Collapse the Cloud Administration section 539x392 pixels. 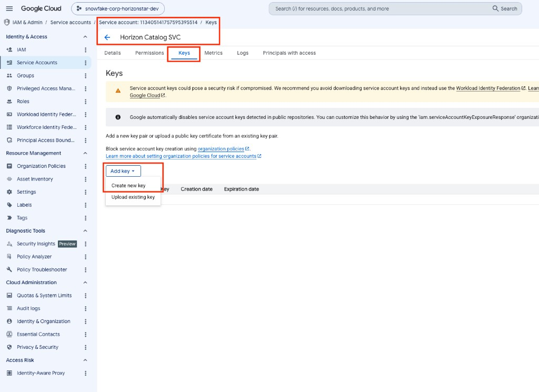85,283
